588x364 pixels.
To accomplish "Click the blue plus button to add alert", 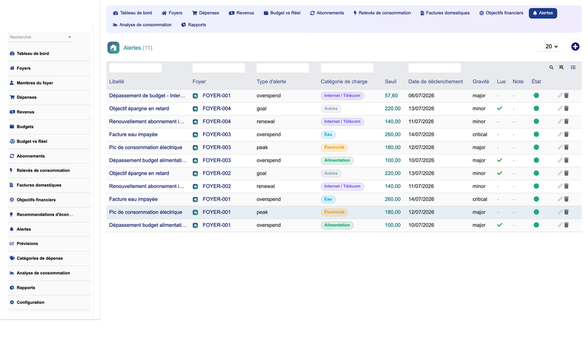I will 575,47.
